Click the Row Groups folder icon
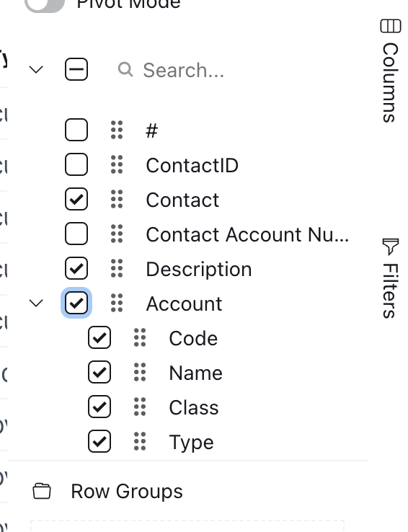Viewport: 408px width, 532px height. [42, 491]
